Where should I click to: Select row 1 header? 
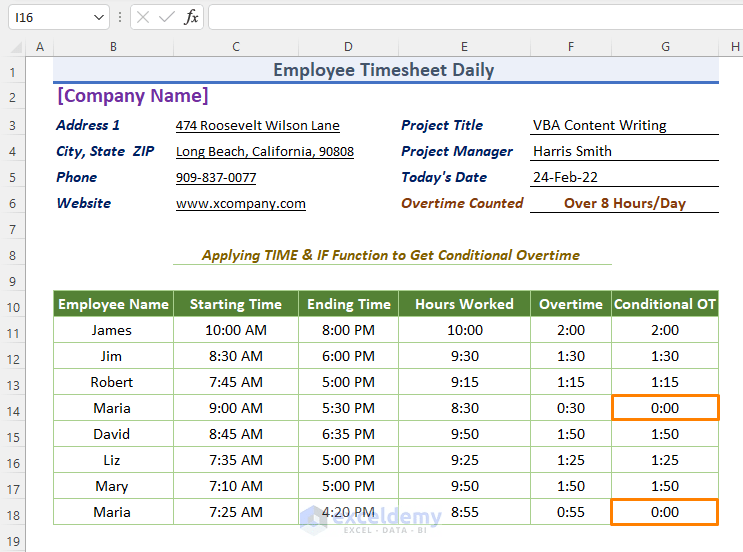click(x=13, y=72)
